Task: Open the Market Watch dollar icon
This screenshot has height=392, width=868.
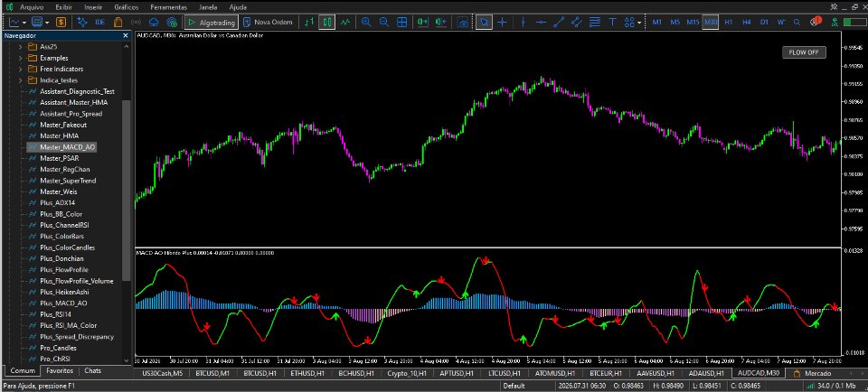Action: click(61, 22)
